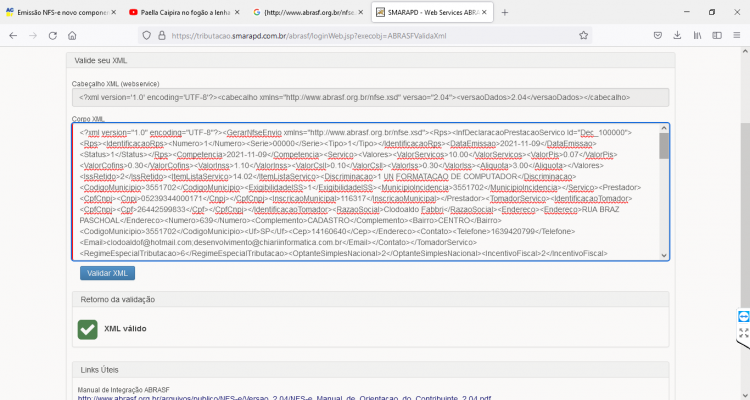Minimize the Firefox window
The height and width of the screenshot is (400, 750).
click(687, 12)
